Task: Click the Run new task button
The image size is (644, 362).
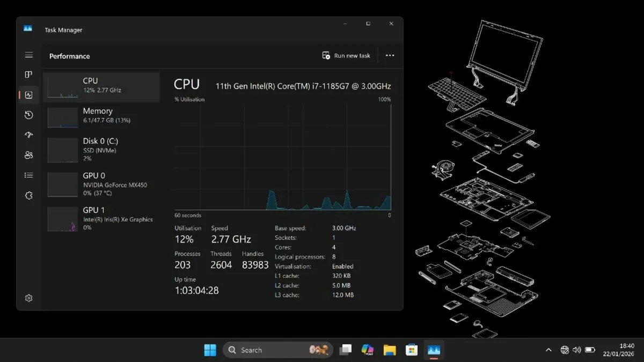Action: (x=346, y=55)
